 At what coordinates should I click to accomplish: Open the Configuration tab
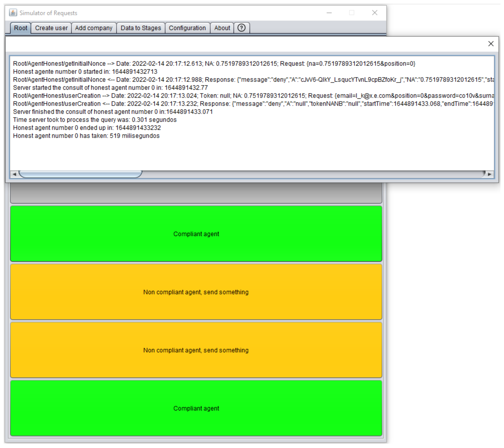(x=187, y=28)
